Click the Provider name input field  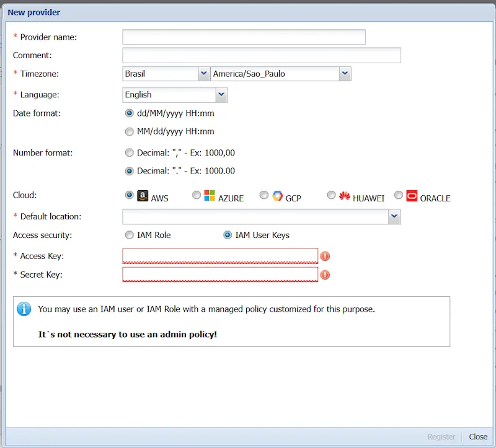pos(244,37)
